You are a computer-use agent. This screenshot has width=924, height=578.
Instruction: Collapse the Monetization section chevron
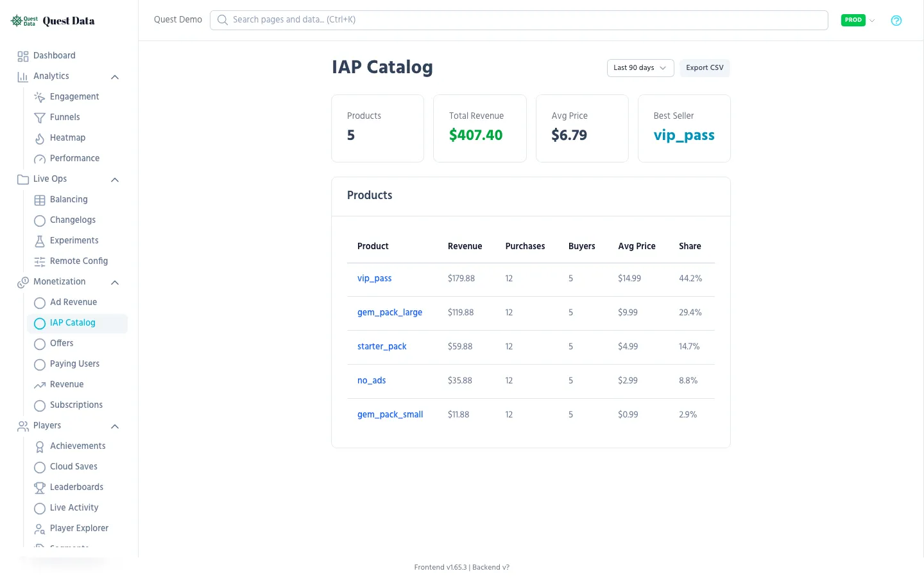[115, 283]
